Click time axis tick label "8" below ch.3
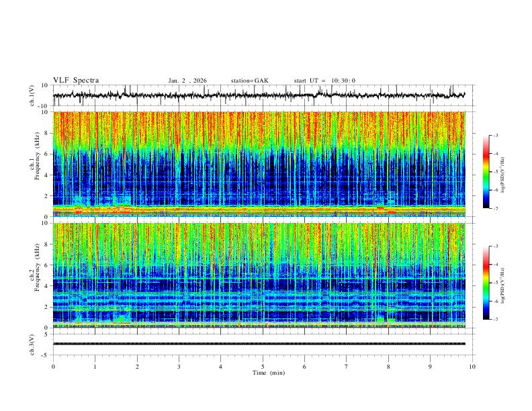 (x=388, y=367)
